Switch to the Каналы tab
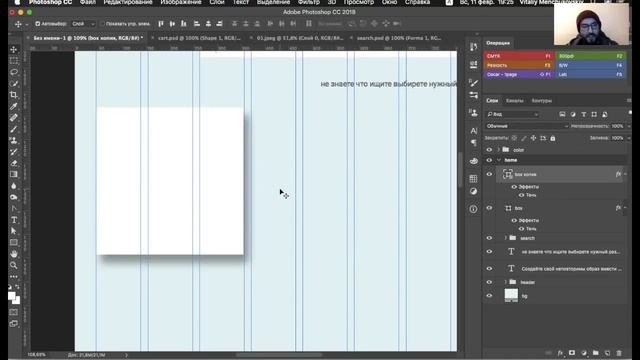 coord(514,101)
